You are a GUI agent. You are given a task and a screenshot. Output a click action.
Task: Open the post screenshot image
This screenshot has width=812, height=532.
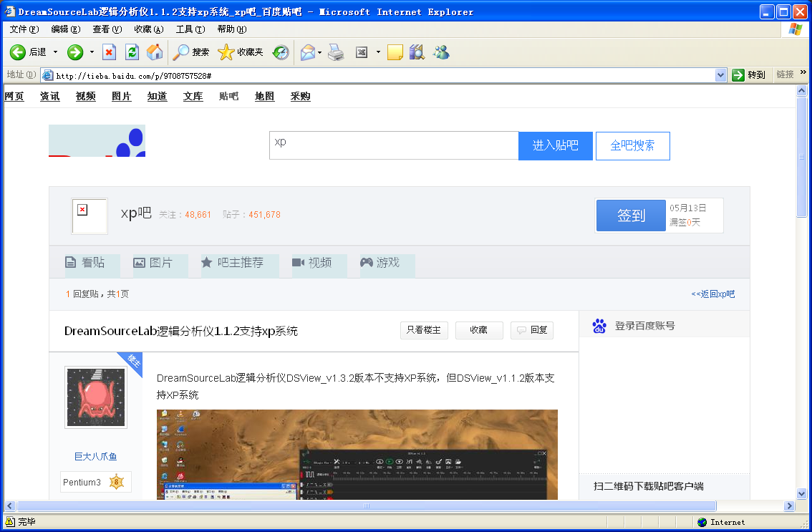357,455
